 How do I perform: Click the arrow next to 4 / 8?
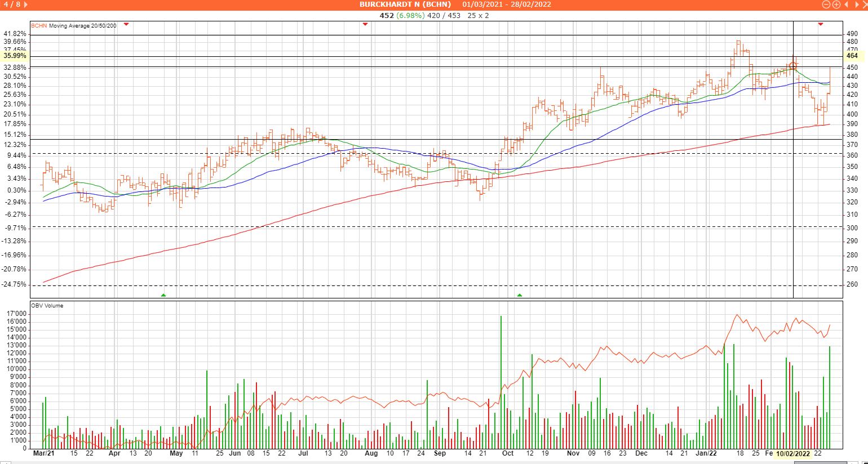(x=26, y=5)
